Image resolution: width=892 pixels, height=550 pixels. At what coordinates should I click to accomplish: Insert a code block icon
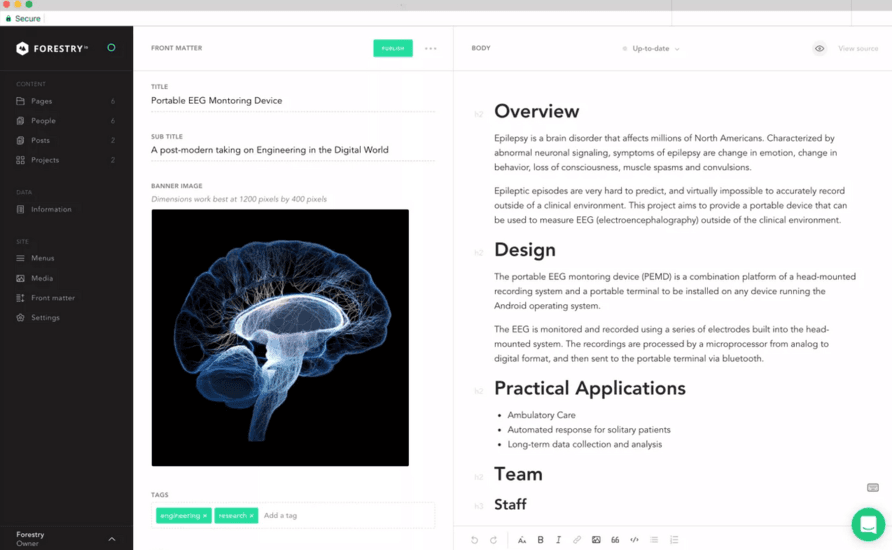[x=634, y=540]
